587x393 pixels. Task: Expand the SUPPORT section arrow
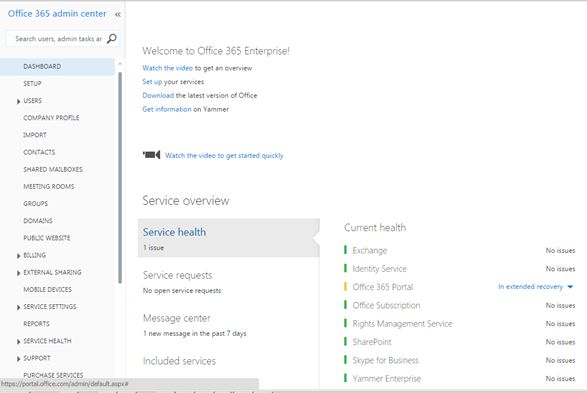(x=18, y=359)
